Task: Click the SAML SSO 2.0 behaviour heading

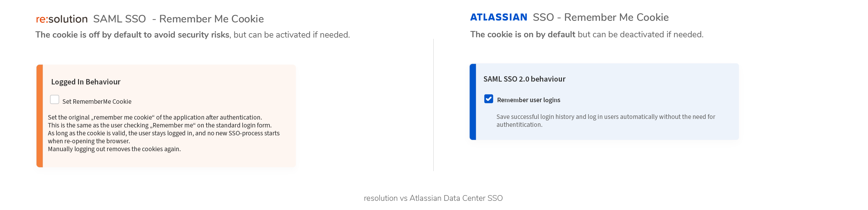Action: click(525, 79)
